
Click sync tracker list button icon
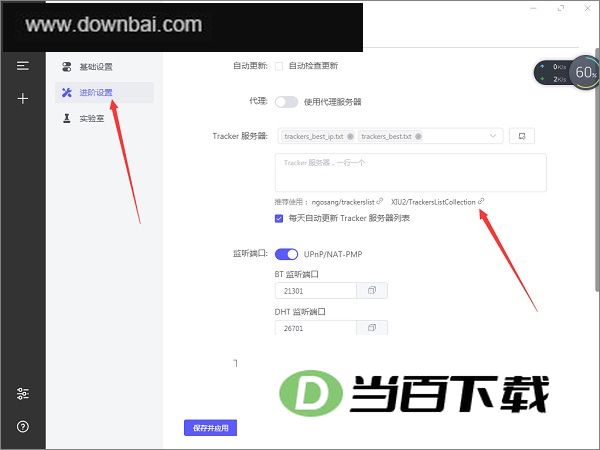(x=522, y=136)
